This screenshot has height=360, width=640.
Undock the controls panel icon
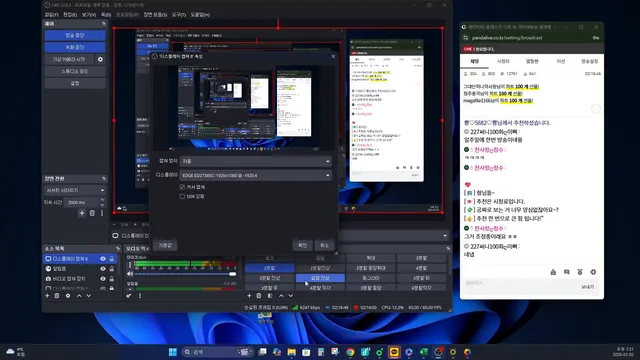(x=104, y=24)
